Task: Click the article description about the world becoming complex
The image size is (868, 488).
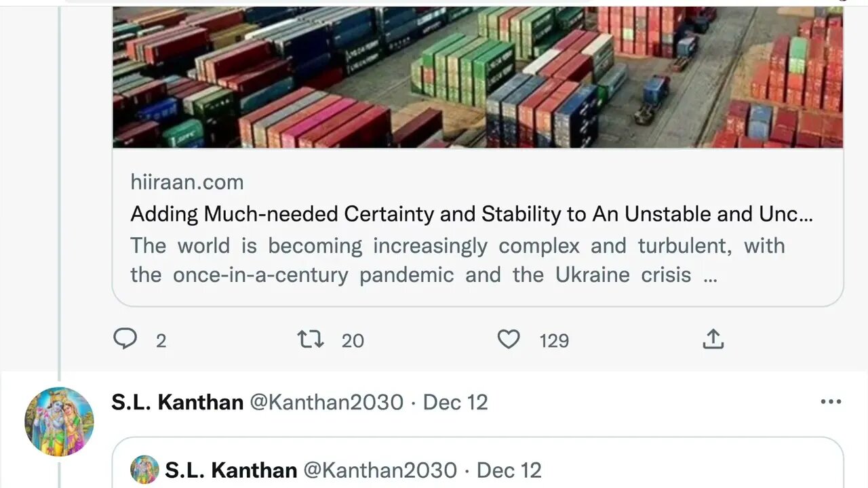Action: (457, 260)
